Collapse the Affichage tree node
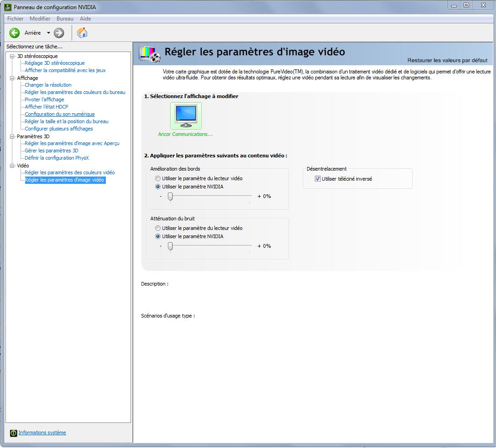Viewport: 496px width, 448px height. (12, 78)
